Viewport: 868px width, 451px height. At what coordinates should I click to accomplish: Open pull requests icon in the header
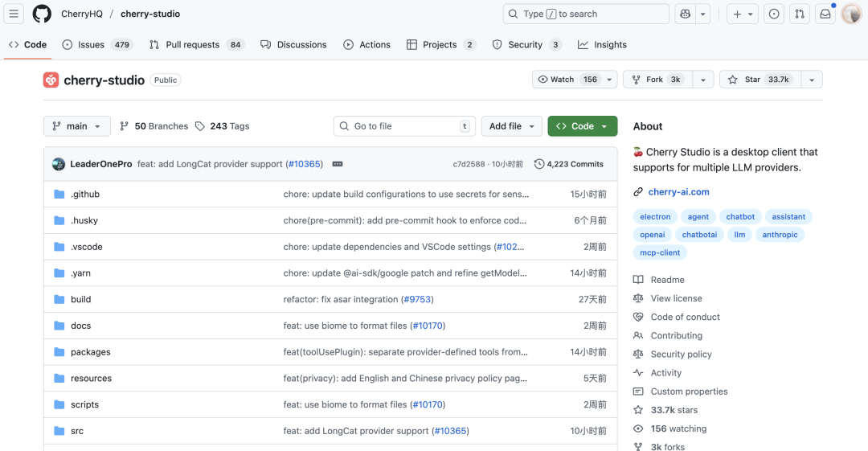click(x=800, y=14)
